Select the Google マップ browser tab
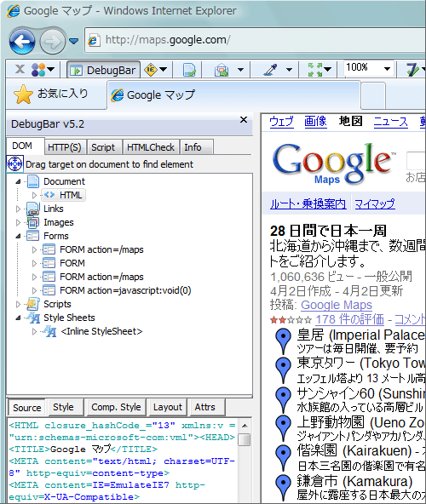Screen dimensions: 426x504 click(233, 95)
